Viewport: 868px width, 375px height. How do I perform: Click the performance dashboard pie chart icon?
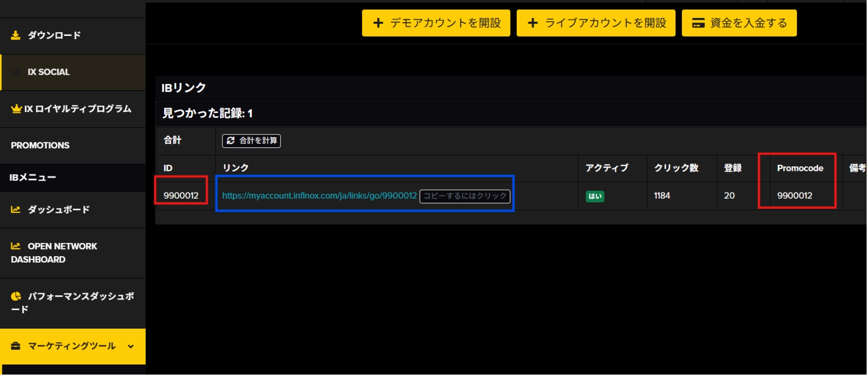(x=16, y=296)
